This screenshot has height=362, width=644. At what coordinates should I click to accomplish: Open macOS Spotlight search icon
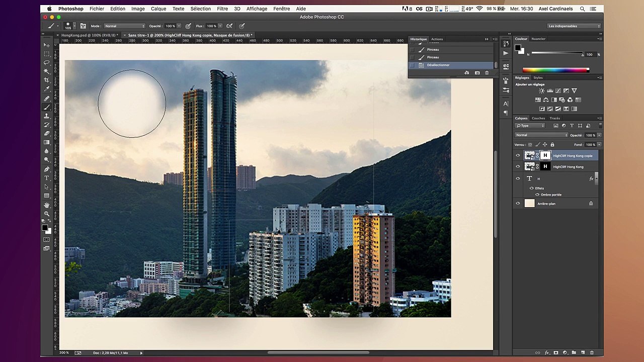coord(582,9)
